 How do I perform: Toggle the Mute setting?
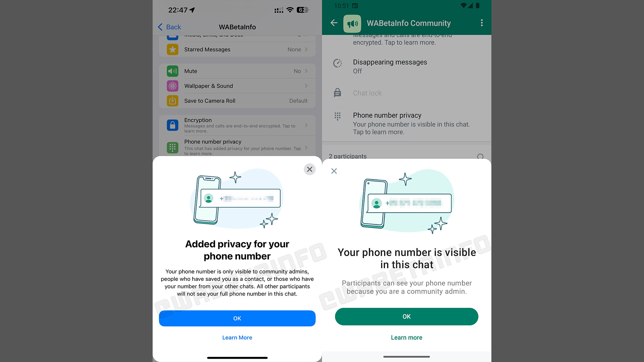pos(237,71)
